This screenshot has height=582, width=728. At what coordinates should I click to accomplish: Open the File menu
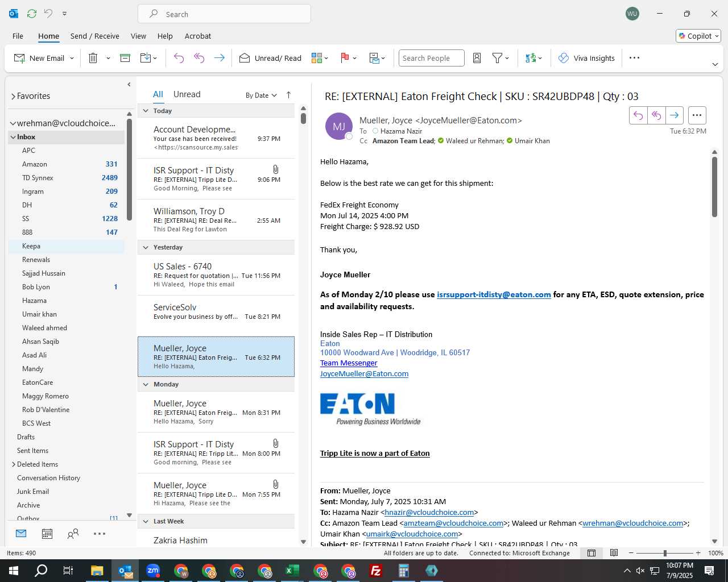[x=18, y=36]
